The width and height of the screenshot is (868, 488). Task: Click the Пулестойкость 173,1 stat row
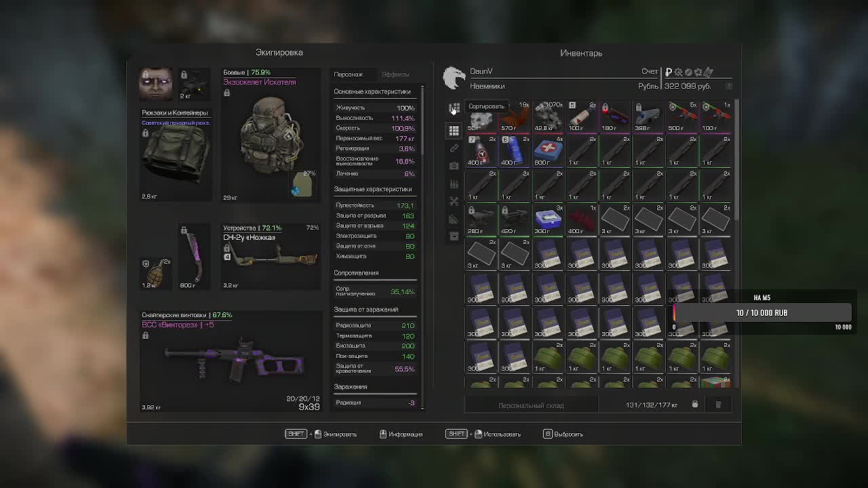375,205
